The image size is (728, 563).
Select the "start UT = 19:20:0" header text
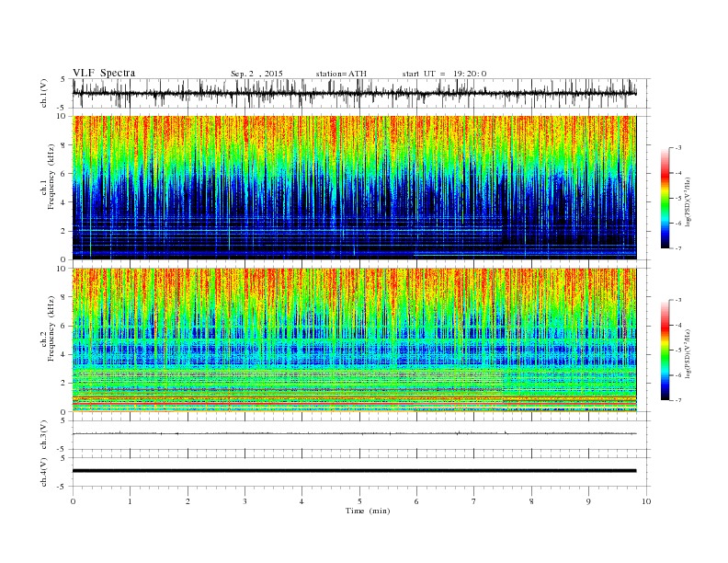pos(444,74)
